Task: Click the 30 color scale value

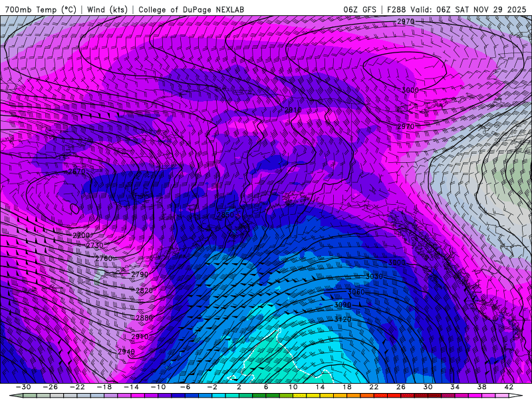Action: pos(428,387)
